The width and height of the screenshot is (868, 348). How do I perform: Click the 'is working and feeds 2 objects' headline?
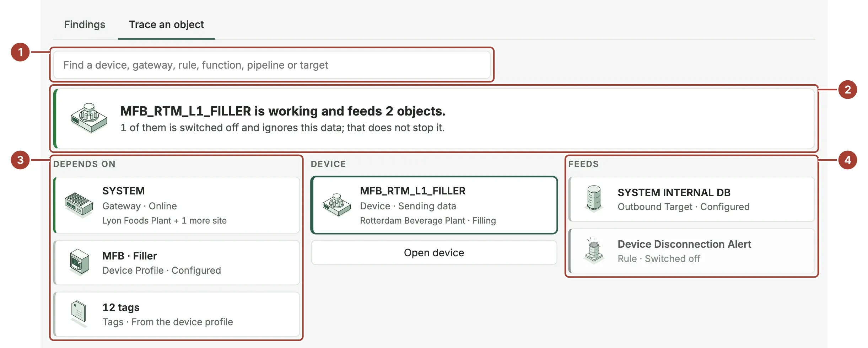283,111
